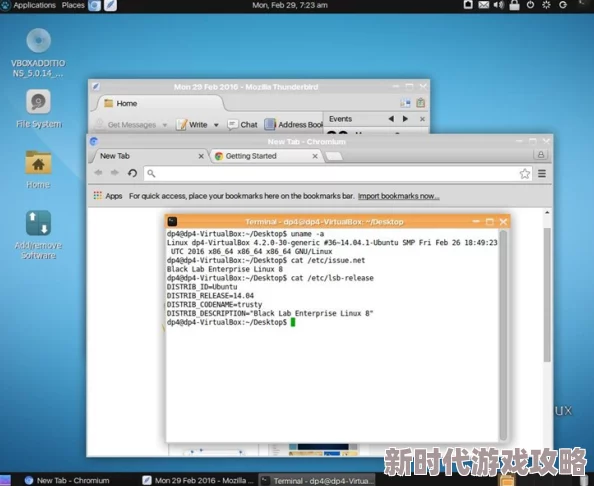Open the notification tray icon left of mail
594x486 pixels.
468,5
